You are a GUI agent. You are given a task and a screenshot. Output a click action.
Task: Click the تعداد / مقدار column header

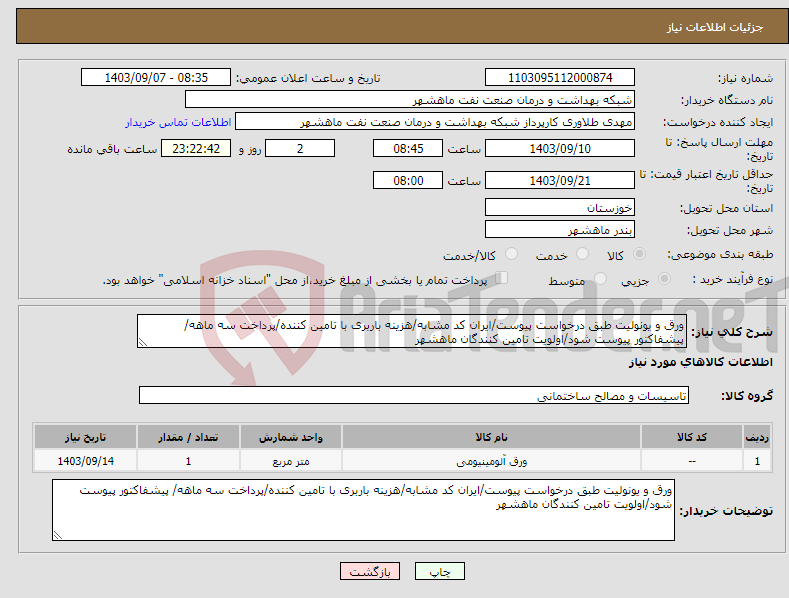(188, 437)
